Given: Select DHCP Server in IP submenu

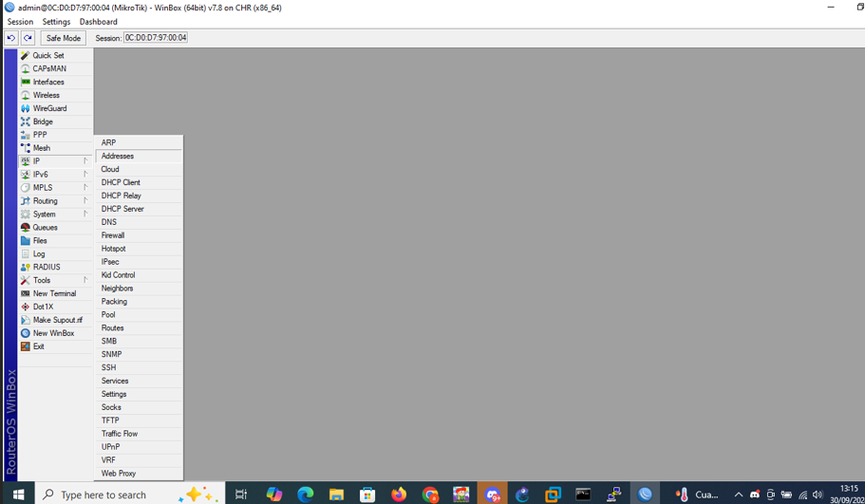Looking at the screenshot, I should (x=139, y=209).
